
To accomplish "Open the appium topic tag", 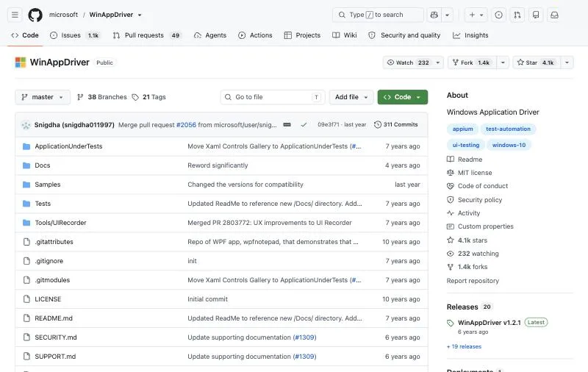I will point(463,129).
